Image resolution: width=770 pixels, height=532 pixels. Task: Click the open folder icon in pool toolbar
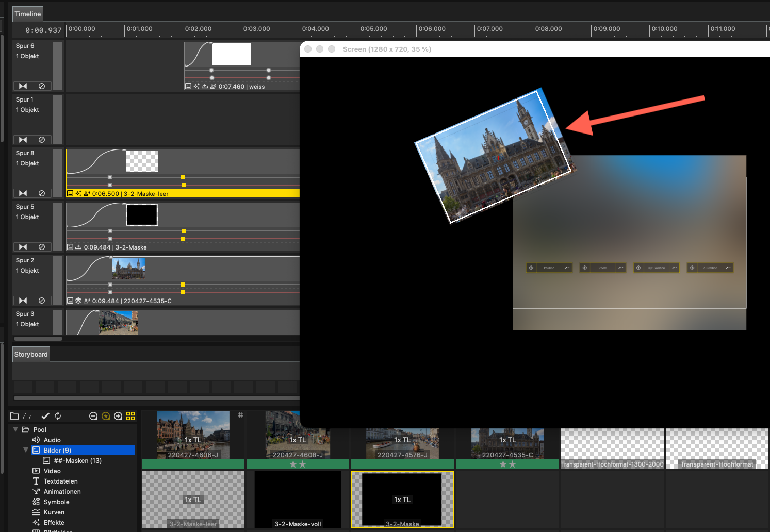pyautogui.click(x=27, y=416)
